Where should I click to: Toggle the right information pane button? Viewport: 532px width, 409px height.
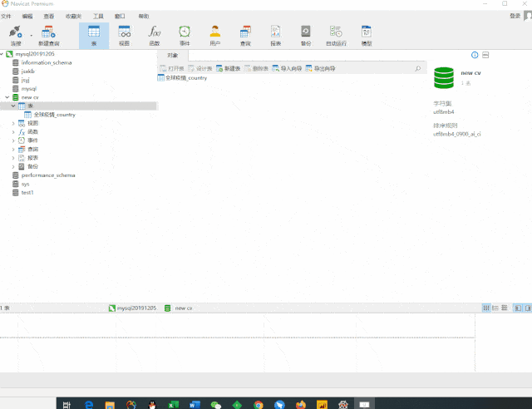[528, 308]
